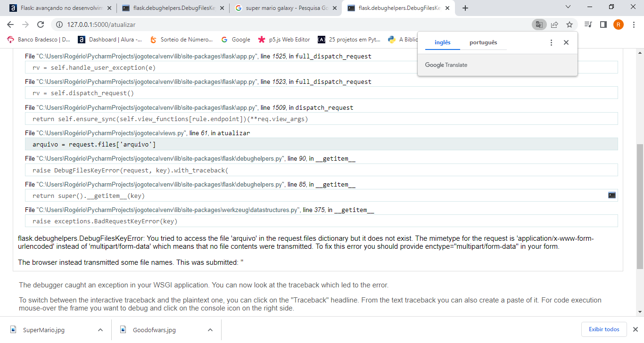Click the return super().__getitem__(key) line

point(322,196)
